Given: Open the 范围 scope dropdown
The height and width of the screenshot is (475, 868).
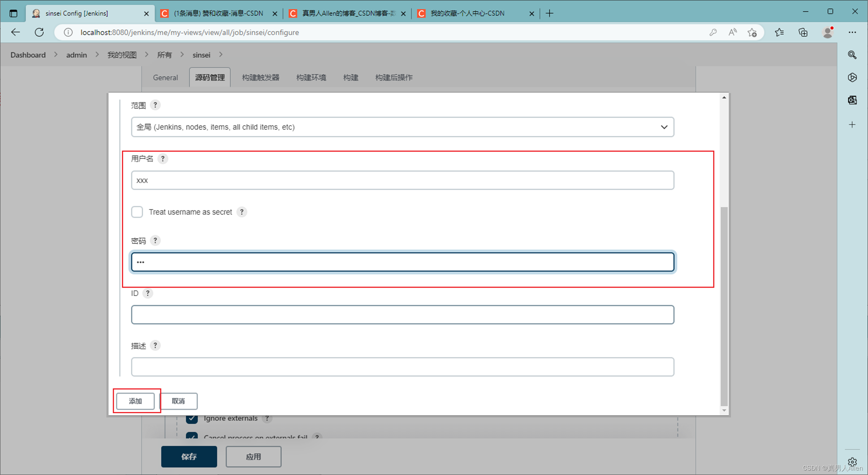Looking at the screenshot, I should pos(664,127).
